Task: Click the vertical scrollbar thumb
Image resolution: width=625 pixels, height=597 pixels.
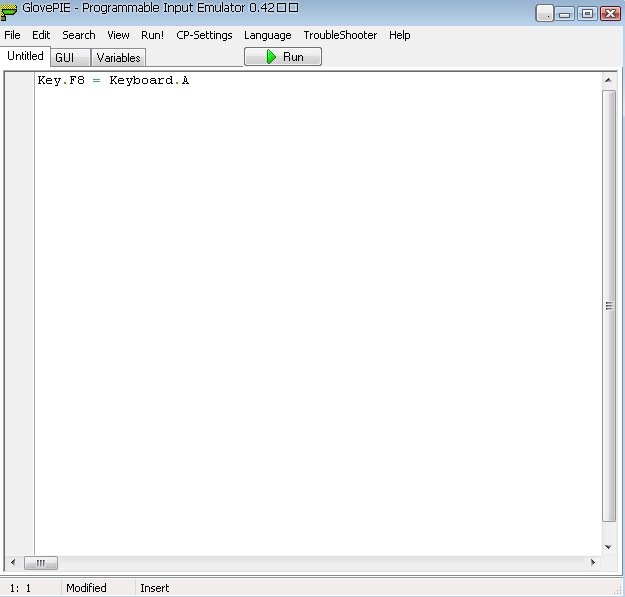Action: pyautogui.click(x=609, y=306)
